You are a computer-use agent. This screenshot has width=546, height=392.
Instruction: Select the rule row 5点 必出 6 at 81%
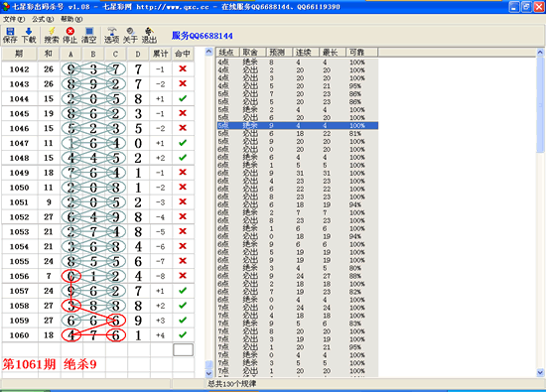[298, 134]
